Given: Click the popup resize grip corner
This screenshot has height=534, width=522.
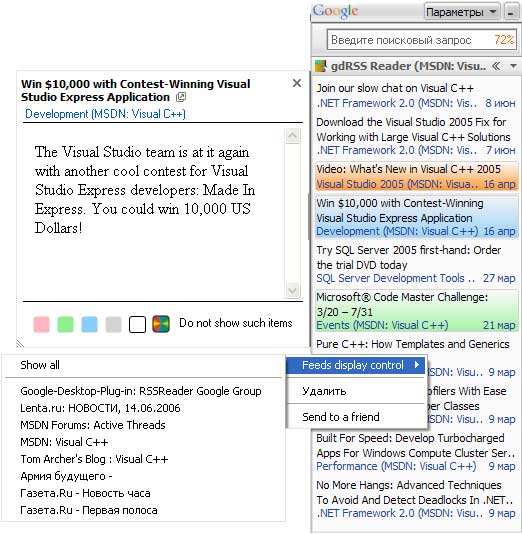Looking at the screenshot, I should (20, 344).
